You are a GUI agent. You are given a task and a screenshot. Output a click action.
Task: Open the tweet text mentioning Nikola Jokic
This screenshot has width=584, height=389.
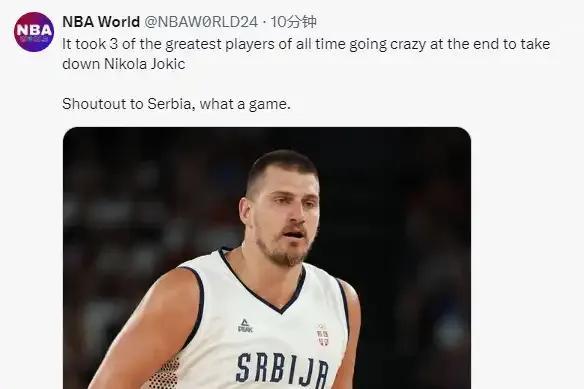point(306,54)
